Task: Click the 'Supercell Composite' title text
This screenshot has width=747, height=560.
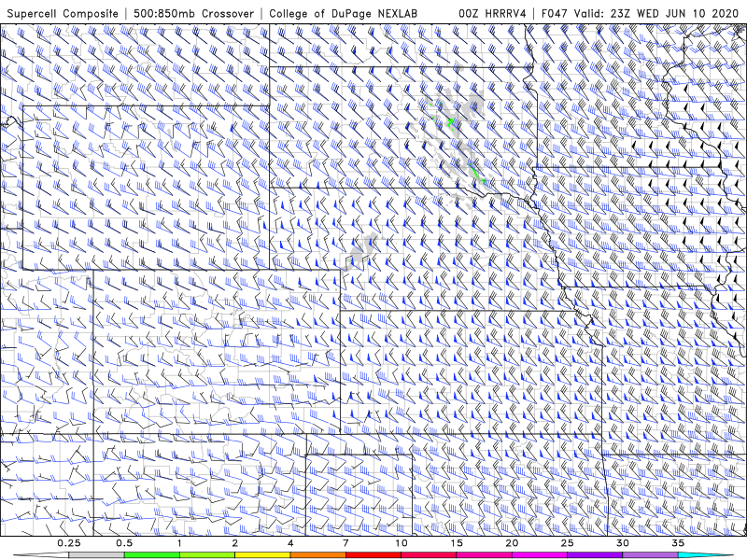Action: [x=63, y=13]
